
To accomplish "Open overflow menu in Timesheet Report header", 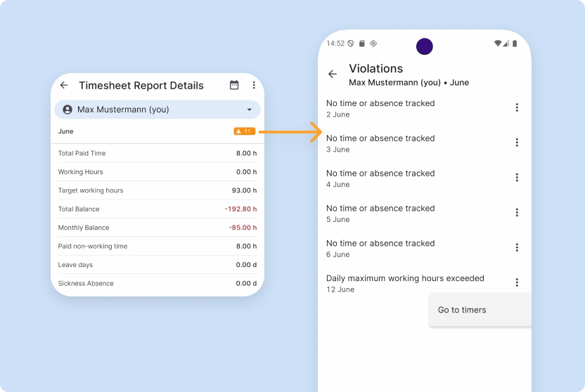I will (x=254, y=85).
